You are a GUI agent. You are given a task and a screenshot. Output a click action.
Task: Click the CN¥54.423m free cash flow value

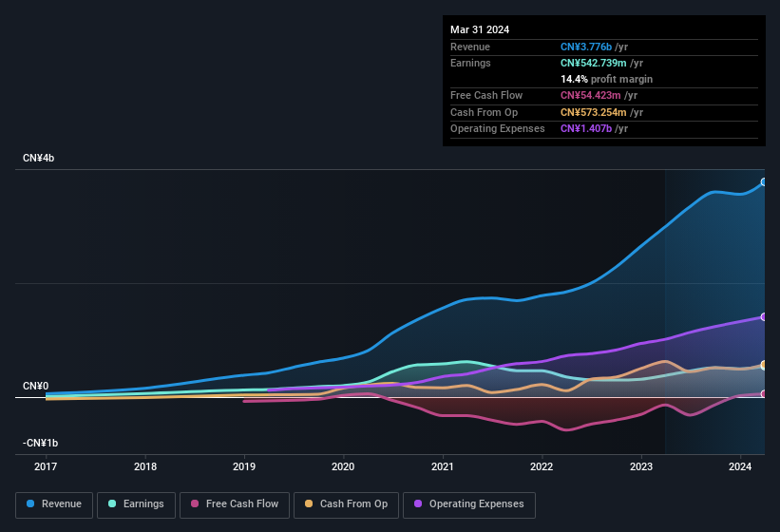(591, 95)
